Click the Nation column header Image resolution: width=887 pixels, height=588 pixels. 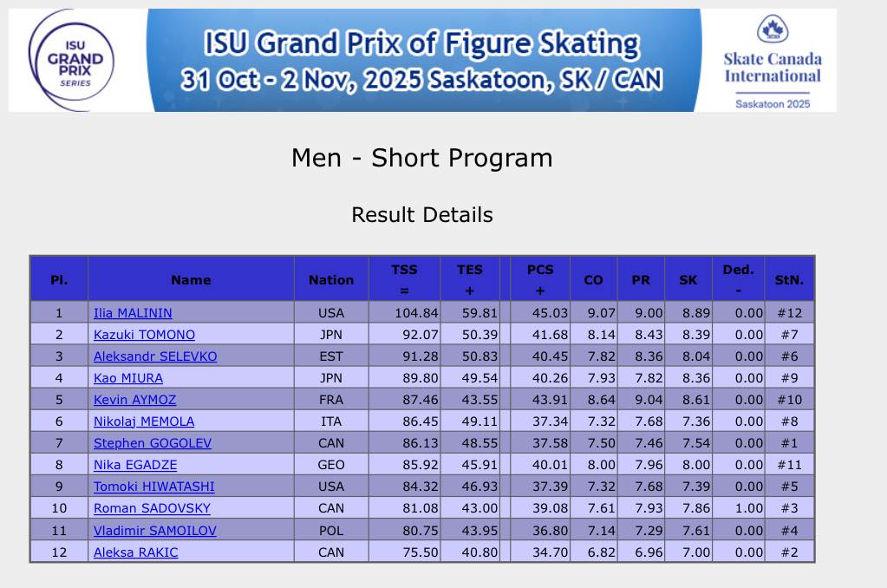click(x=331, y=279)
